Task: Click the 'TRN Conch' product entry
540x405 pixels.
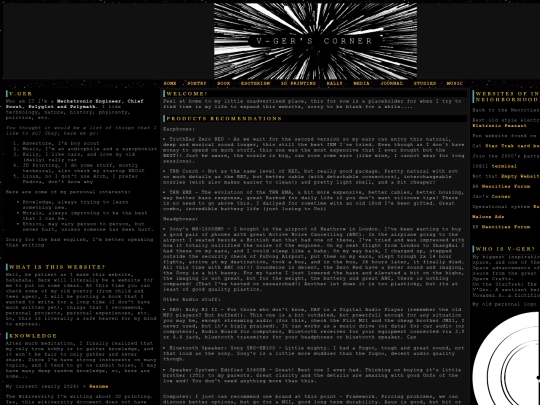Action: (x=311, y=176)
